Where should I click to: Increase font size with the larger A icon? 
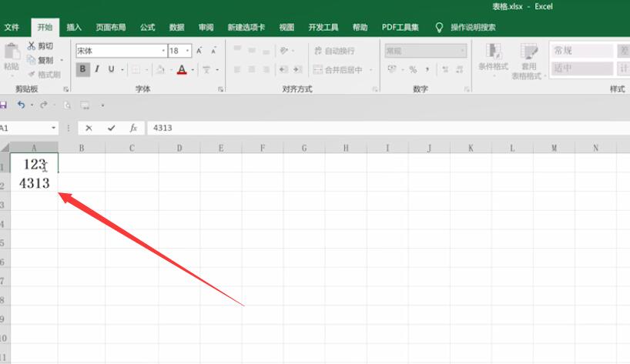pyautogui.click(x=199, y=51)
